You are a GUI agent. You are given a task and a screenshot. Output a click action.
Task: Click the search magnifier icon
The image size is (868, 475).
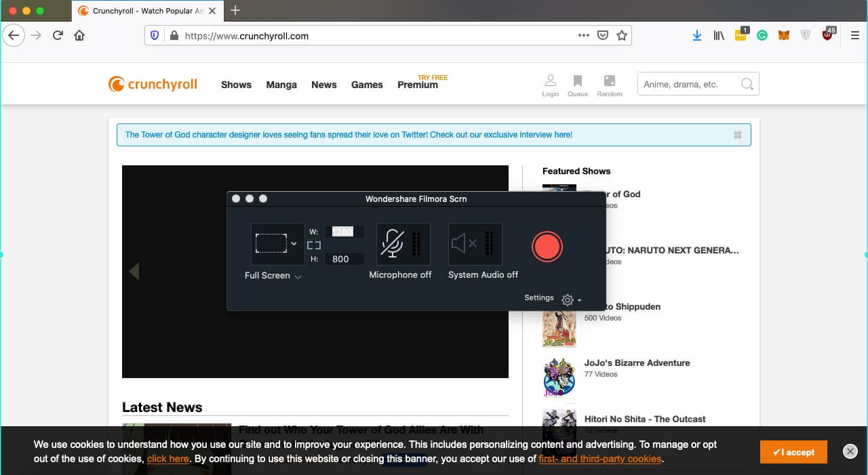point(747,84)
